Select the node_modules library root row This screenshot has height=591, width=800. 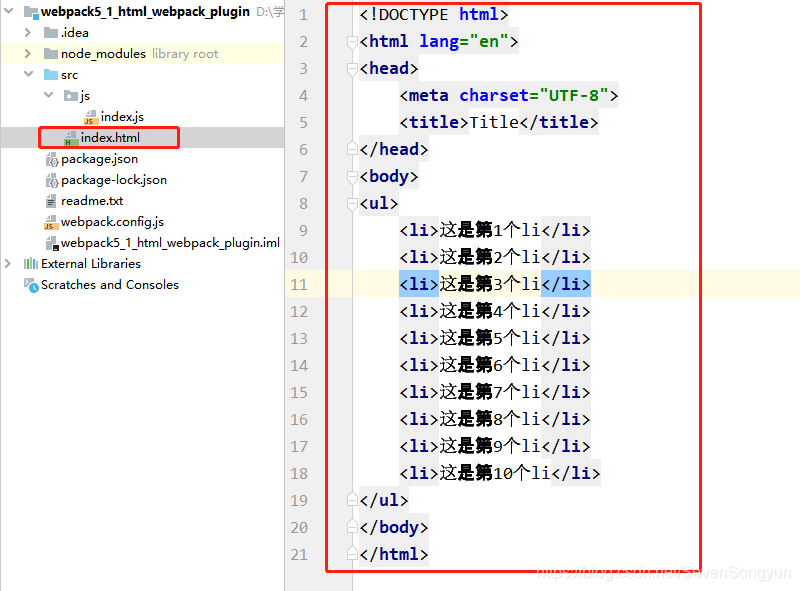pos(142,53)
